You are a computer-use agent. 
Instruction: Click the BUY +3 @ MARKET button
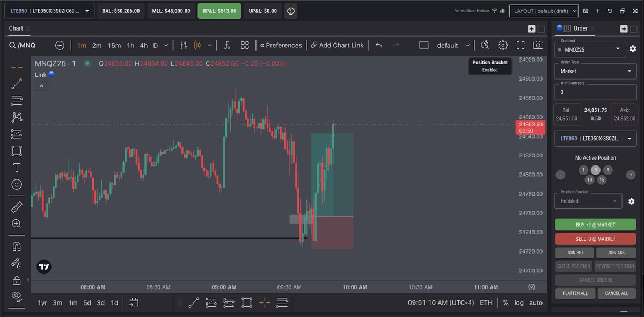click(x=595, y=225)
